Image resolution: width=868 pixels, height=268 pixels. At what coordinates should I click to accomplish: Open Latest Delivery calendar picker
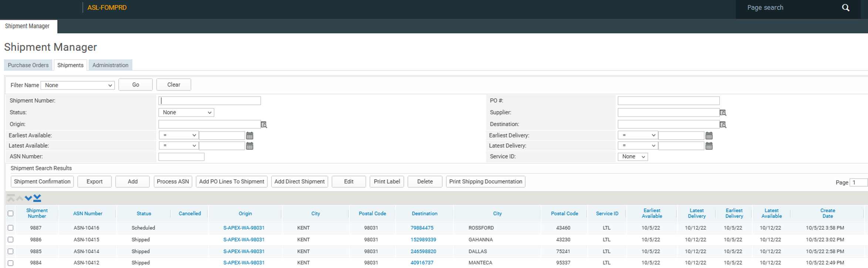[x=709, y=146]
